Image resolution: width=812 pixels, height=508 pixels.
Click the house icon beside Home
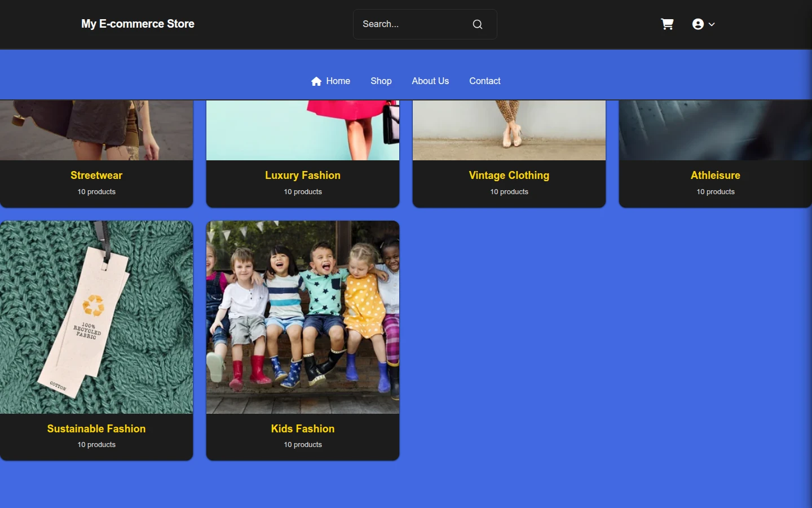click(x=316, y=81)
